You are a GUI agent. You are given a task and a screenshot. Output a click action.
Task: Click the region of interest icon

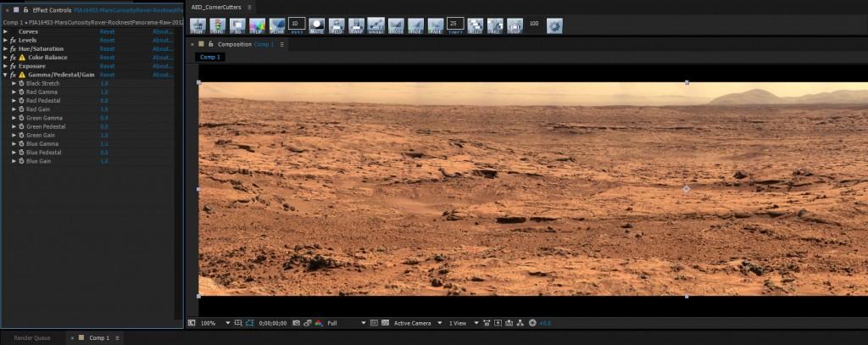point(373,323)
